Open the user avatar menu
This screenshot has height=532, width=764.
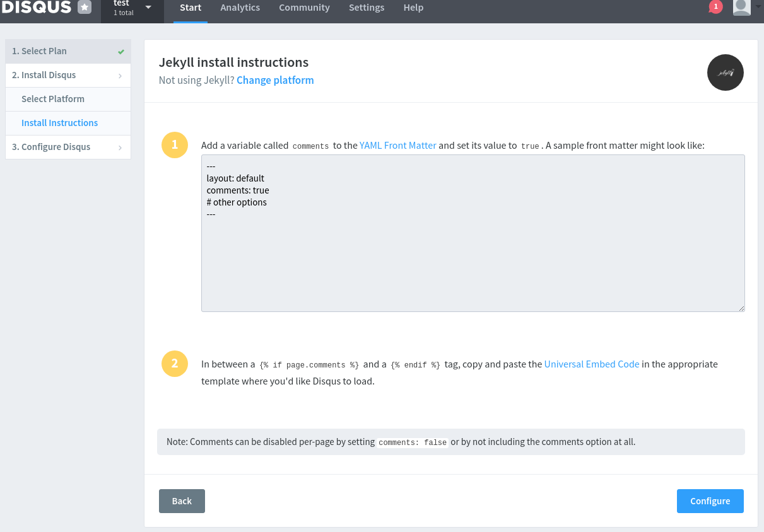point(742,7)
